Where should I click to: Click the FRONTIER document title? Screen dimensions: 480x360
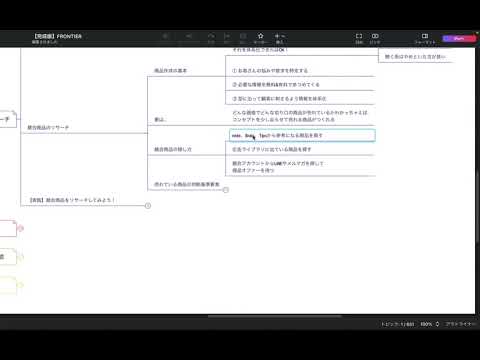tap(58, 36)
